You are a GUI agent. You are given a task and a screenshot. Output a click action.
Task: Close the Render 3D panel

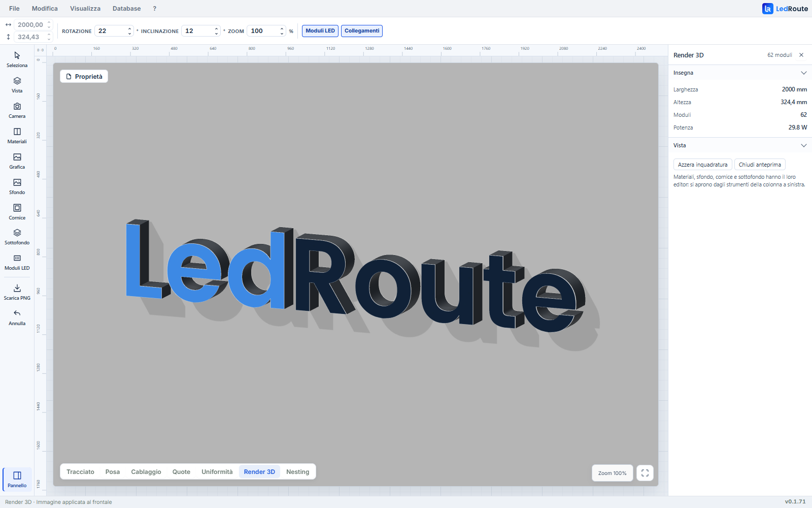[x=801, y=55]
